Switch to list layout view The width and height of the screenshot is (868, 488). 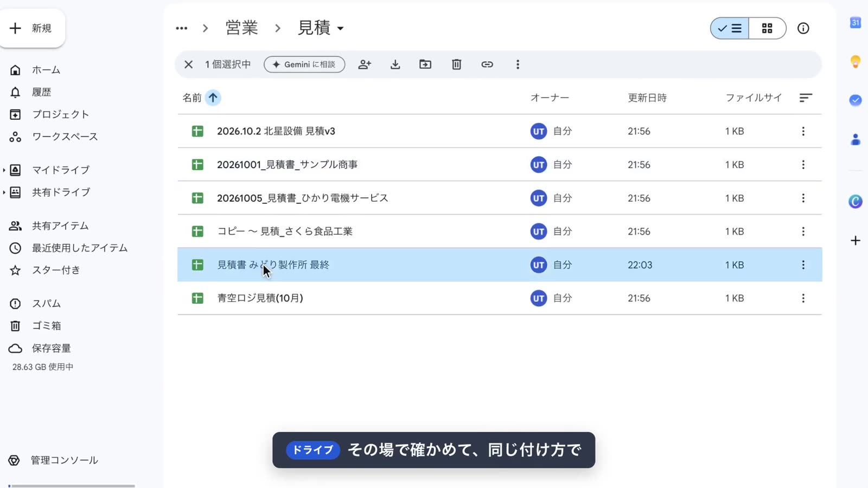[x=730, y=28]
